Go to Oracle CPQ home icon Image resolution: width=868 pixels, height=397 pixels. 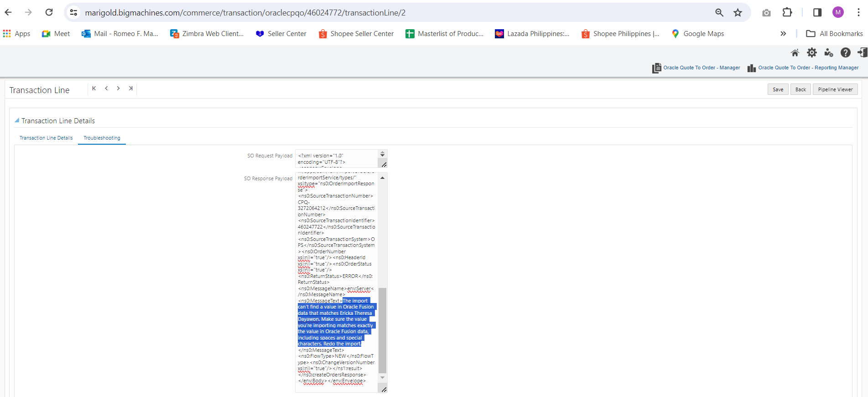(795, 53)
